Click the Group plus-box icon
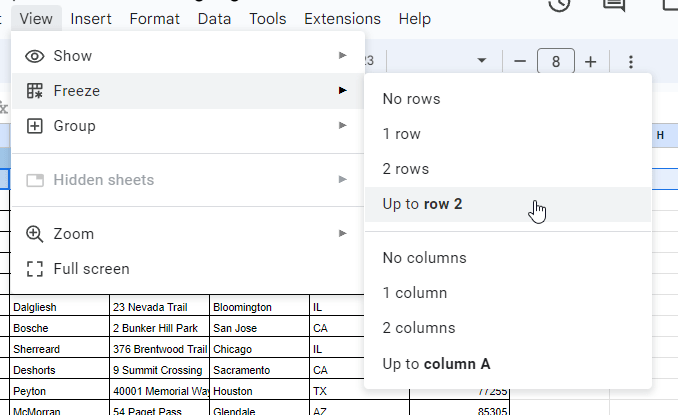Viewport: 678px width, 415px height. [x=35, y=126]
